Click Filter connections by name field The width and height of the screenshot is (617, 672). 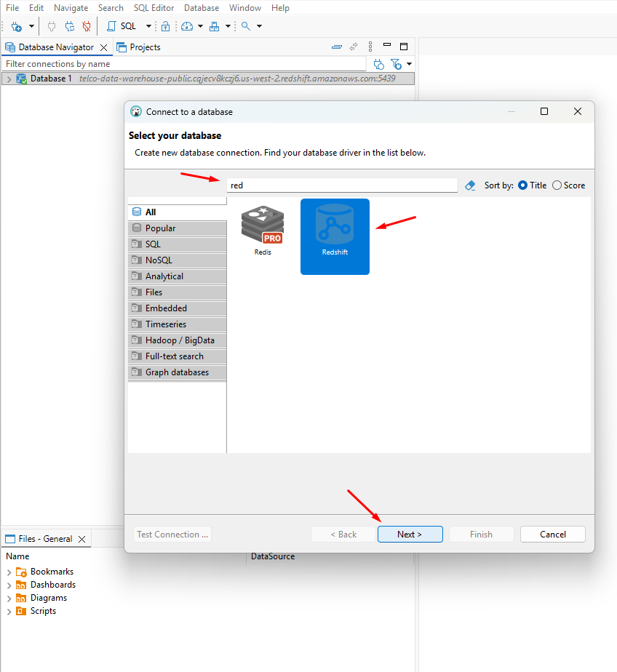(184, 64)
